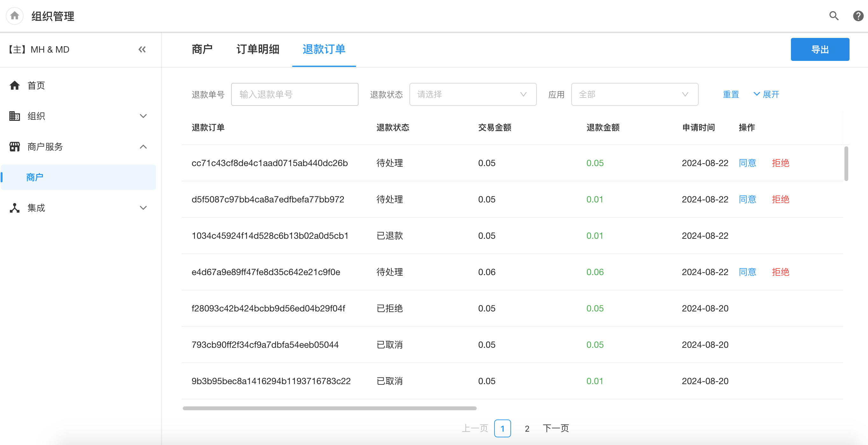The height and width of the screenshot is (445, 868).
Task: Reset filters with 重置
Action: click(x=731, y=94)
